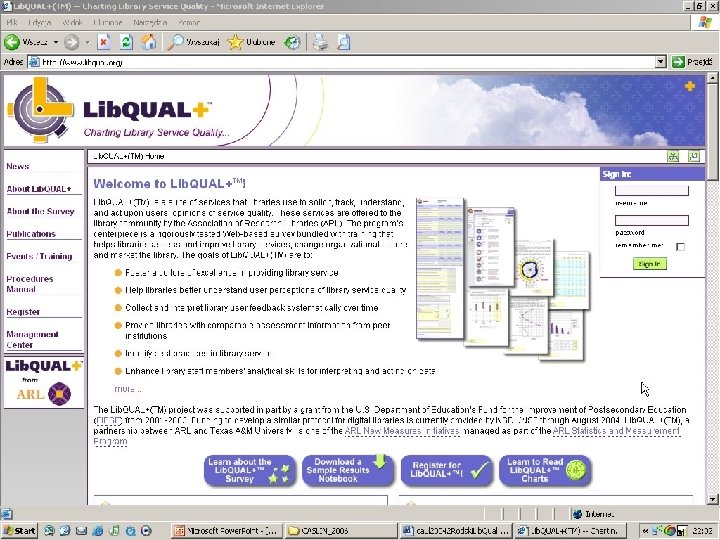The image size is (720, 540).
Task: Open the News sidebar link
Action: (17, 166)
